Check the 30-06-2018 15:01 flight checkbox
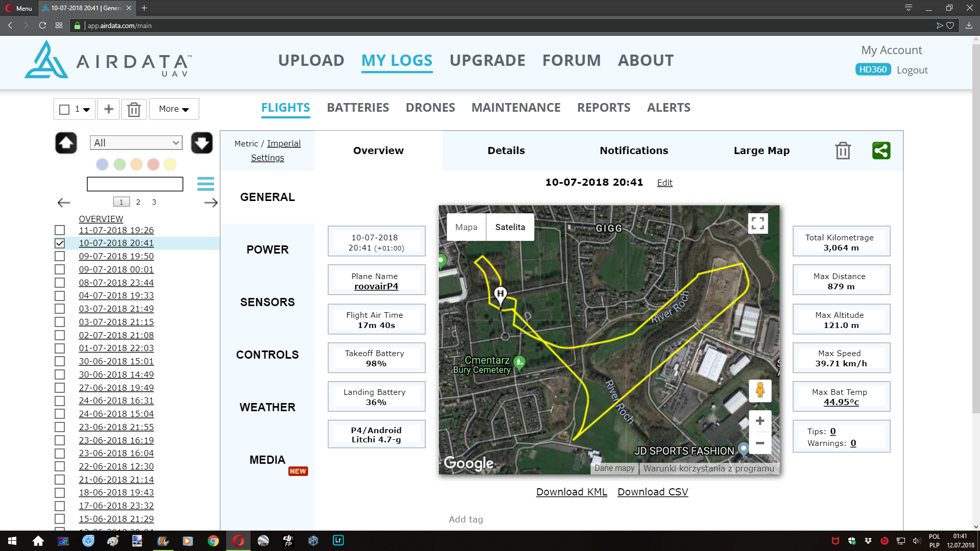The height and width of the screenshot is (551, 980). point(60,361)
